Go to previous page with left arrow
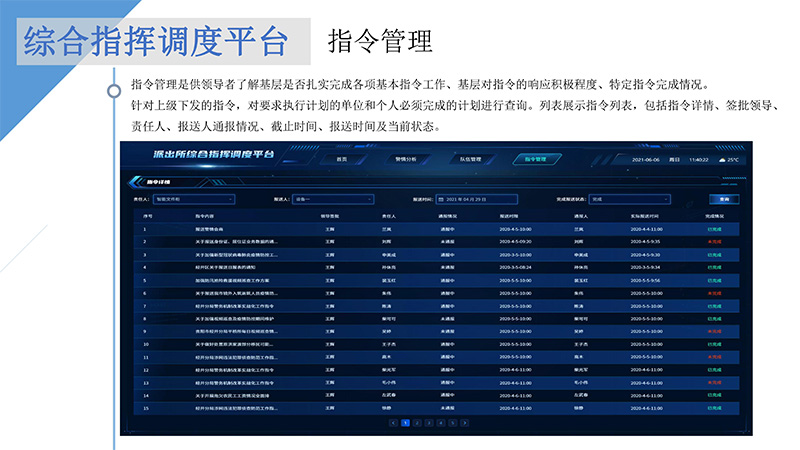Screen dimensions: 800x450 [393, 423]
